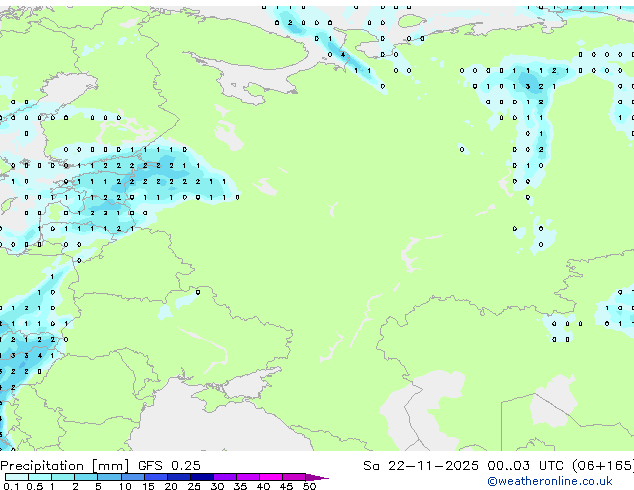Click the 40–45 mm magenta legend box
The image size is (634, 490).
tap(271, 477)
